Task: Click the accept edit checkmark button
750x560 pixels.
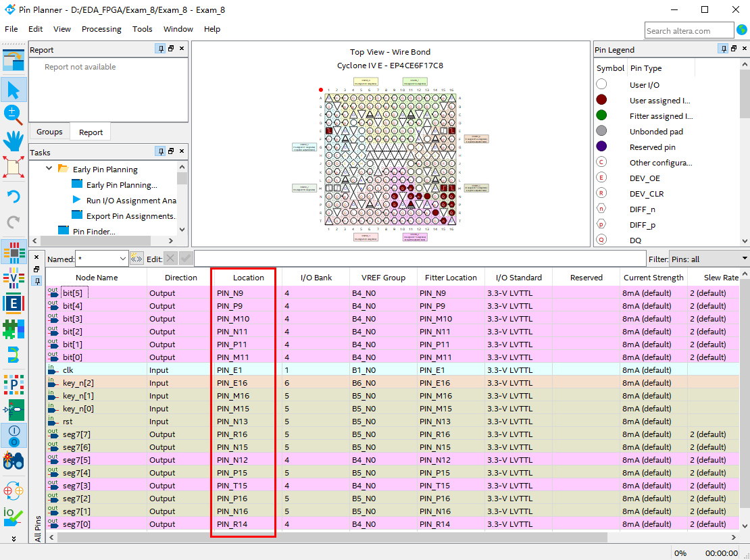Action: point(186,259)
